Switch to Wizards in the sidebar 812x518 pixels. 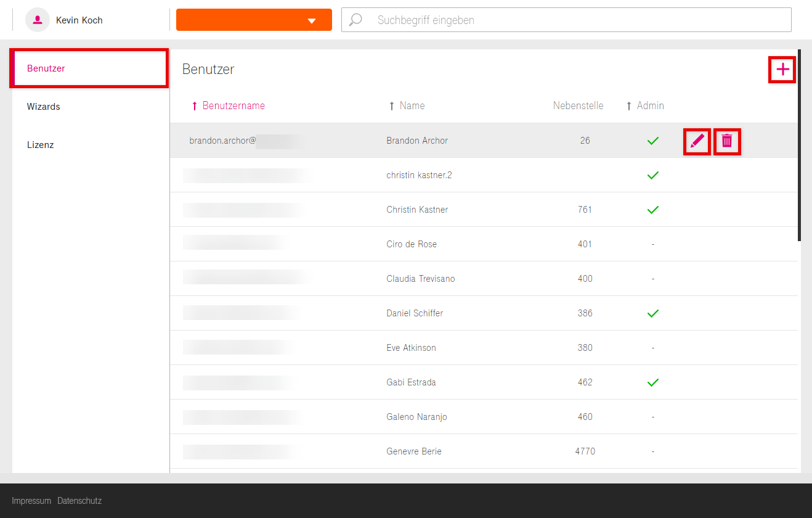click(x=44, y=107)
